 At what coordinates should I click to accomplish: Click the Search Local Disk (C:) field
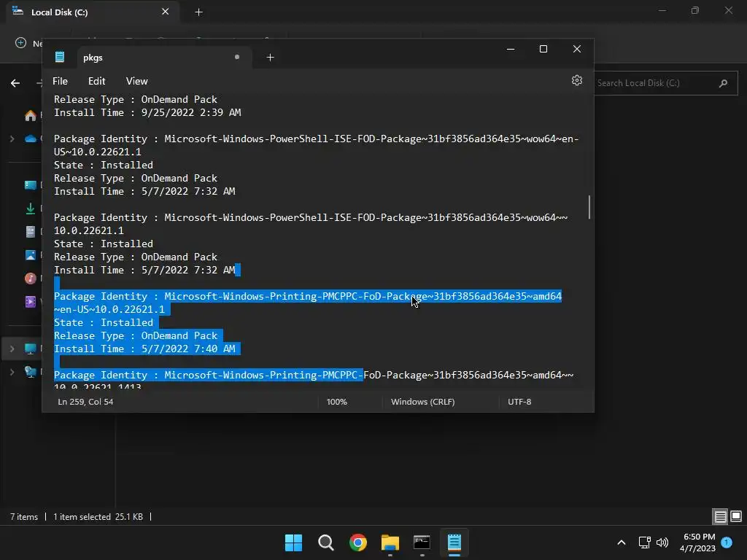pyautogui.click(x=665, y=83)
